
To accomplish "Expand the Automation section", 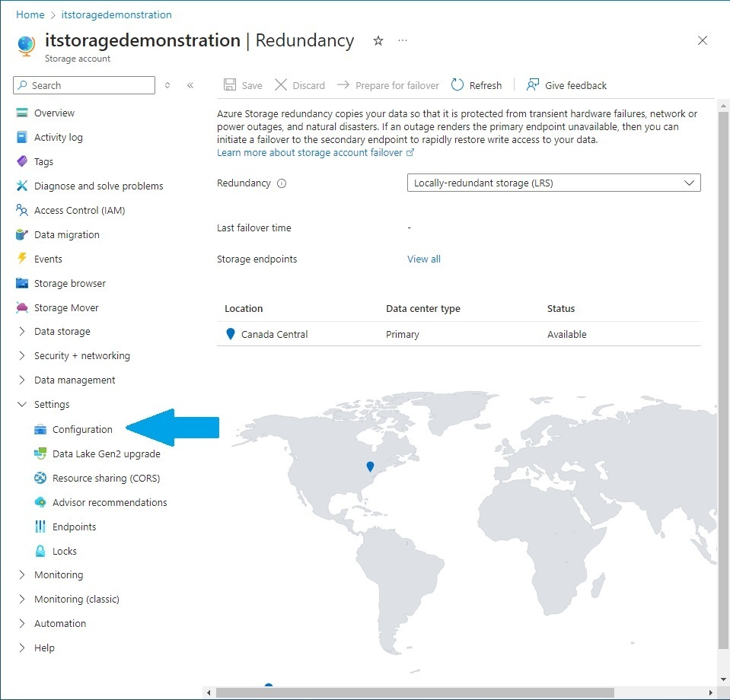I will point(22,623).
